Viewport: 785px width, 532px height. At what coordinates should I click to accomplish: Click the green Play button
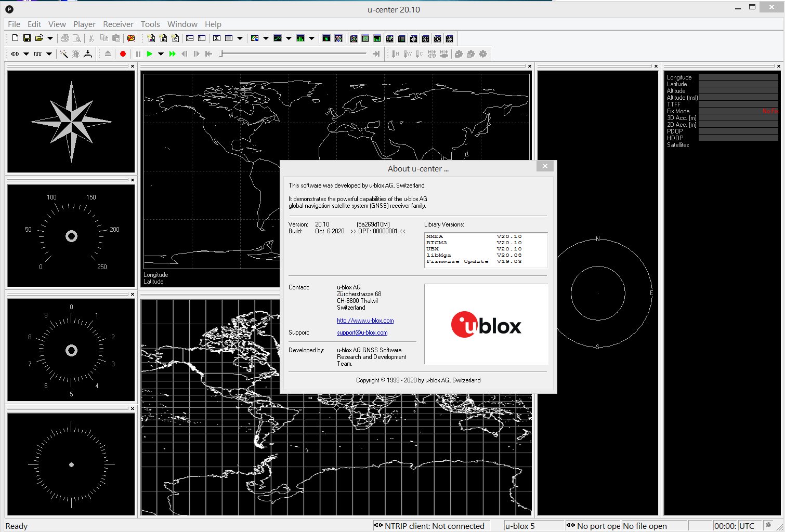pyautogui.click(x=150, y=54)
